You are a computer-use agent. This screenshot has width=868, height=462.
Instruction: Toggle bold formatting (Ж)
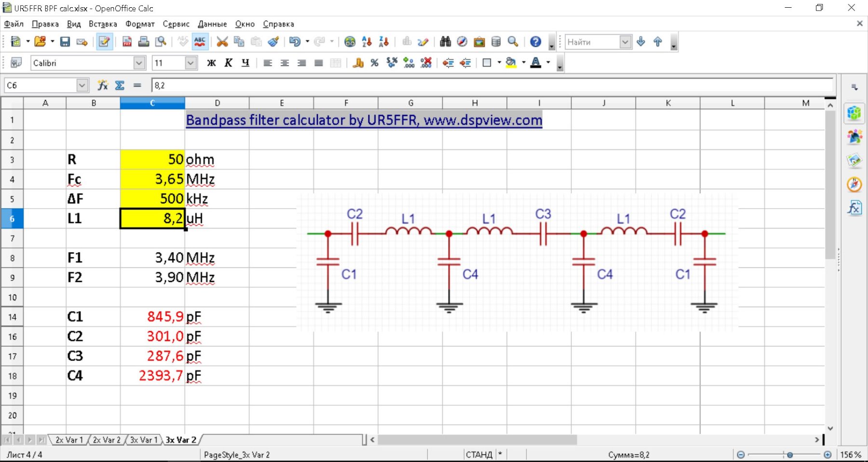click(x=211, y=63)
